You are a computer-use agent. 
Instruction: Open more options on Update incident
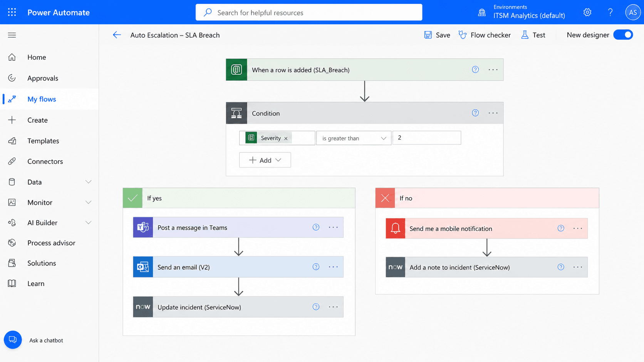click(x=333, y=307)
